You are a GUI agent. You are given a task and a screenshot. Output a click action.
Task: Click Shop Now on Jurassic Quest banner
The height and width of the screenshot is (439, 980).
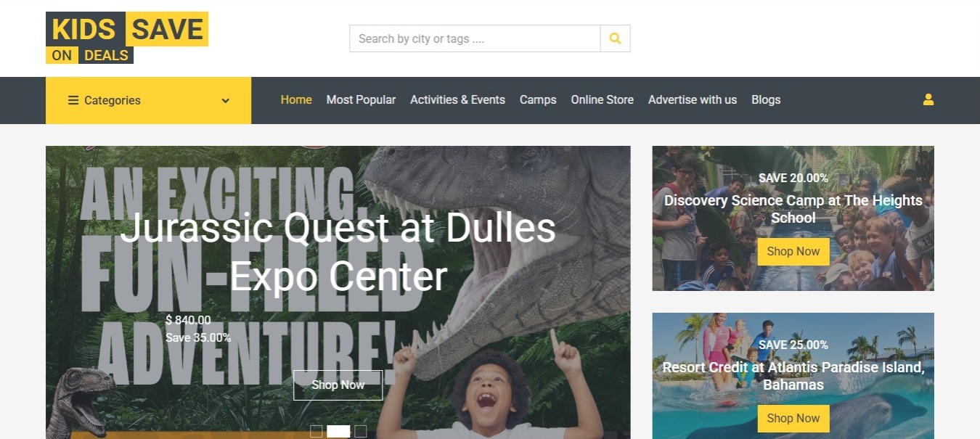tap(338, 385)
